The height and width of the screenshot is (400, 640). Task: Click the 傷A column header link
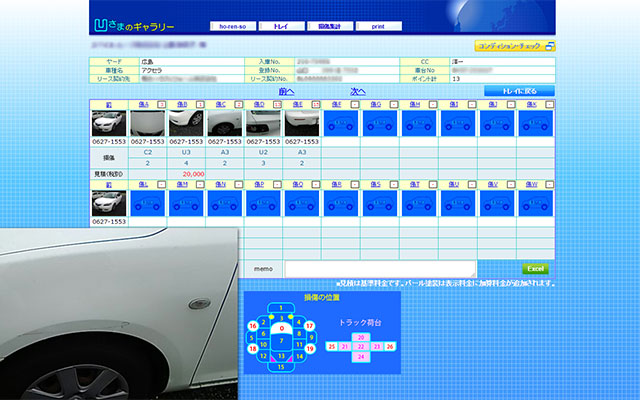click(x=143, y=105)
